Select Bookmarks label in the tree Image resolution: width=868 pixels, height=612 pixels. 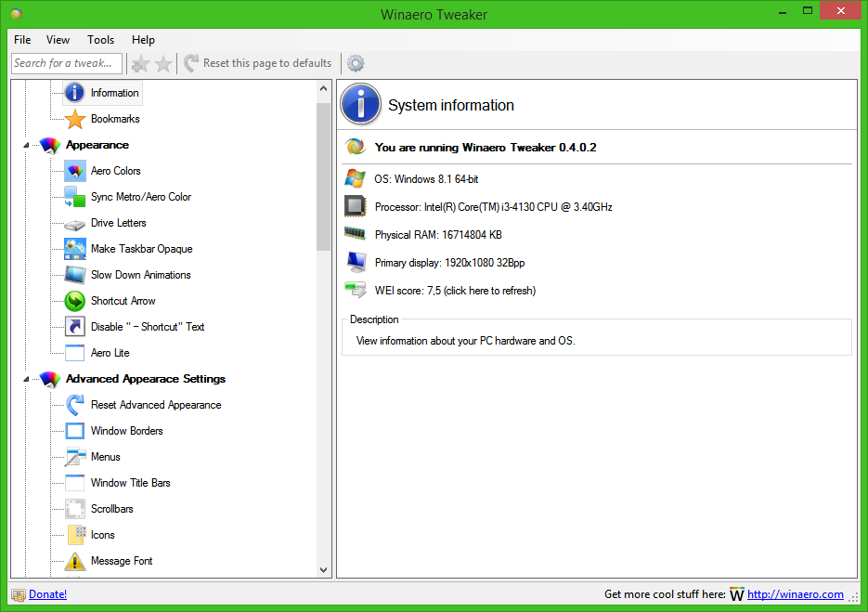click(x=115, y=119)
